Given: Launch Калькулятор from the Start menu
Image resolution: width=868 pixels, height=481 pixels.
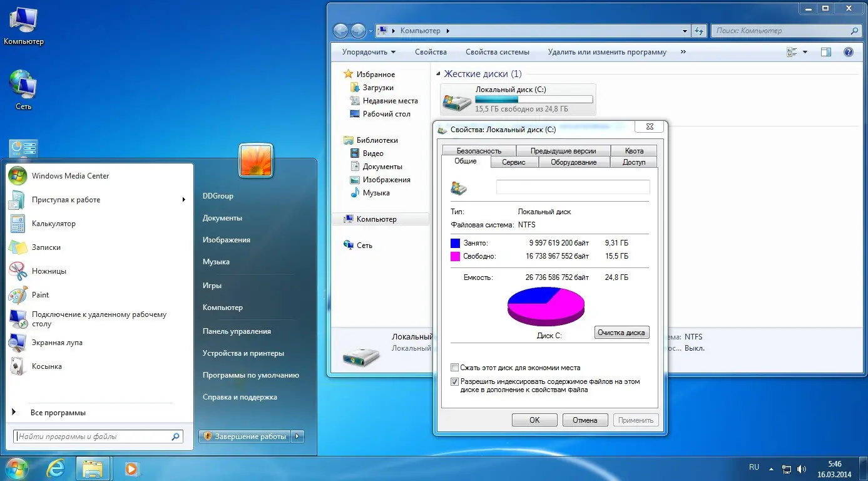Looking at the screenshot, I should click(x=100, y=224).
